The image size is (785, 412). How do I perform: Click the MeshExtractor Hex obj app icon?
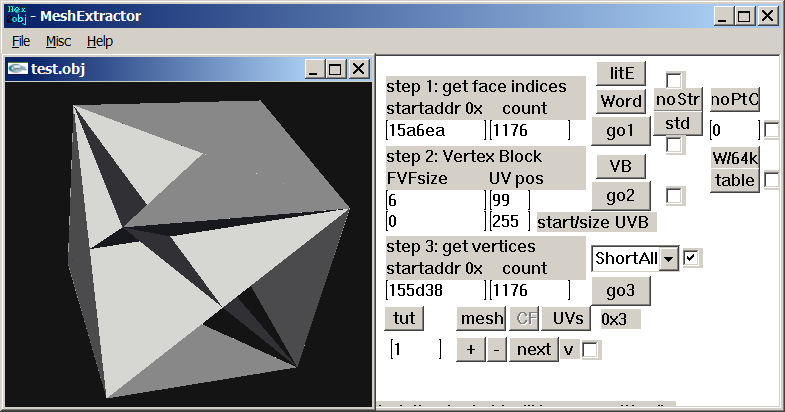click(17, 16)
